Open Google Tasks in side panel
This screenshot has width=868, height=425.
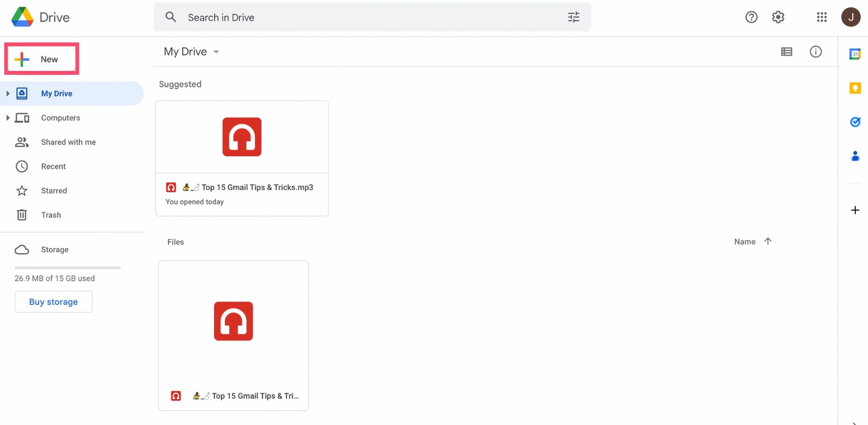click(x=854, y=122)
